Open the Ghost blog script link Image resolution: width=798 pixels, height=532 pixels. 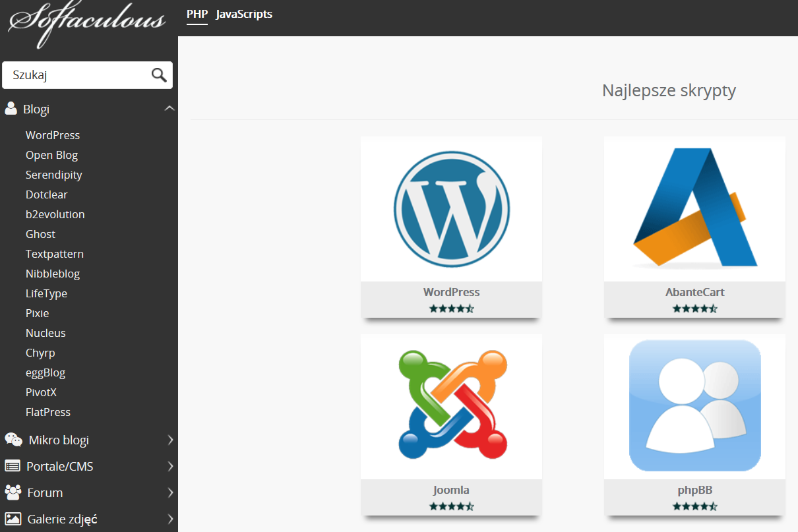click(x=40, y=234)
